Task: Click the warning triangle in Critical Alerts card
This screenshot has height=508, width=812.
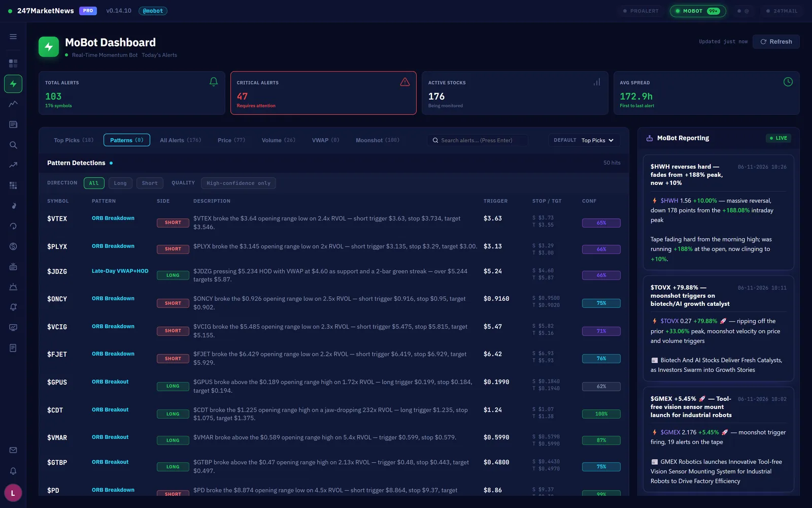Action: coord(405,82)
